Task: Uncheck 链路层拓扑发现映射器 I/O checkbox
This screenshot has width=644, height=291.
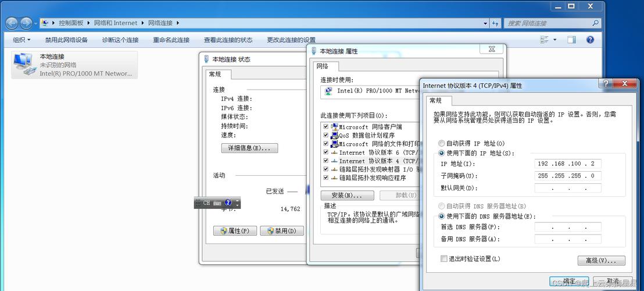Action: pos(325,169)
